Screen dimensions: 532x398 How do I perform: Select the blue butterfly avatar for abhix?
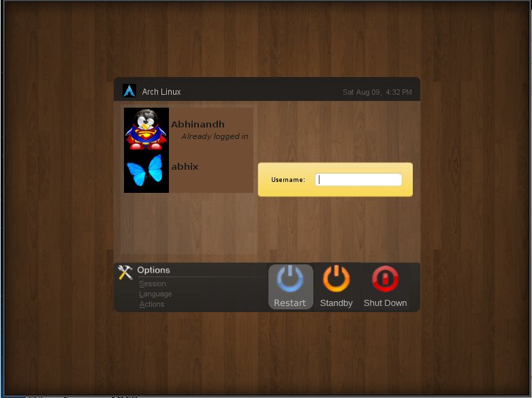[x=146, y=171]
